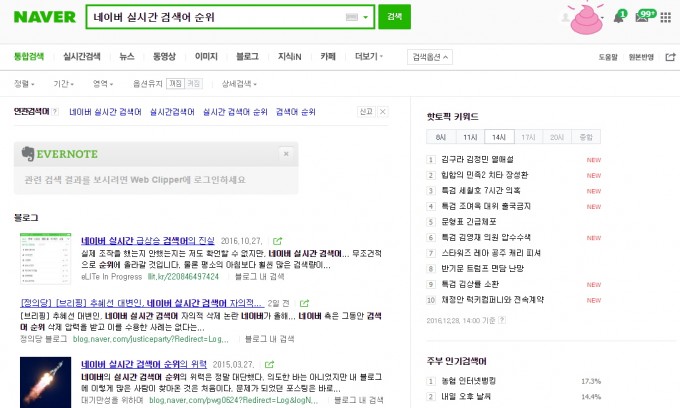Click hot topic 김구라 김정민 열애설
Image resolution: width=680 pixels, height=408 pixels.
pyautogui.click(x=477, y=160)
